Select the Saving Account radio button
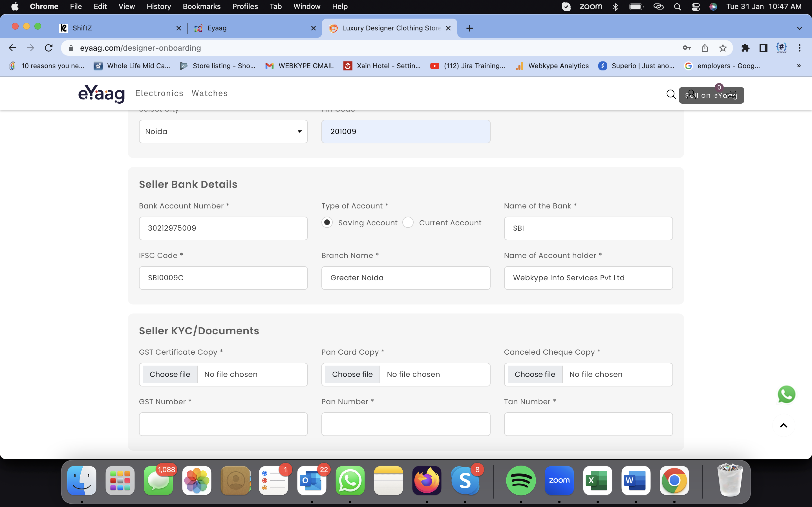Image resolution: width=812 pixels, height=507 pixels. [327, 223]
